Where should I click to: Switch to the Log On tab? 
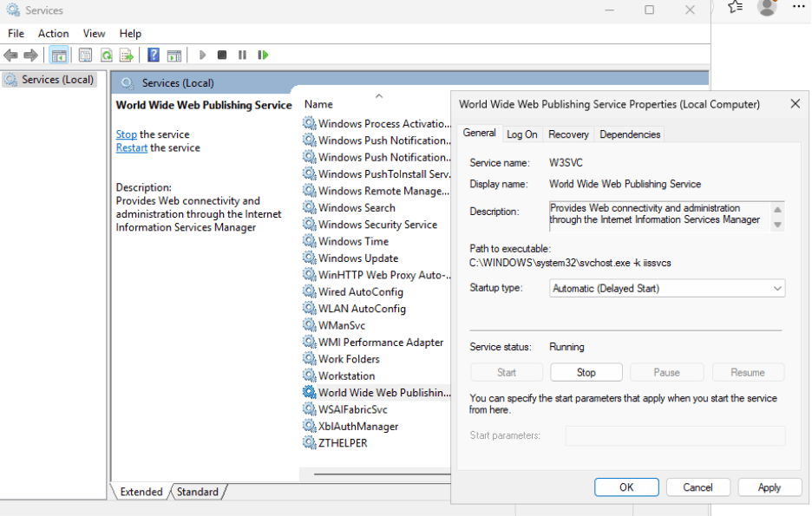click(522, 134)
